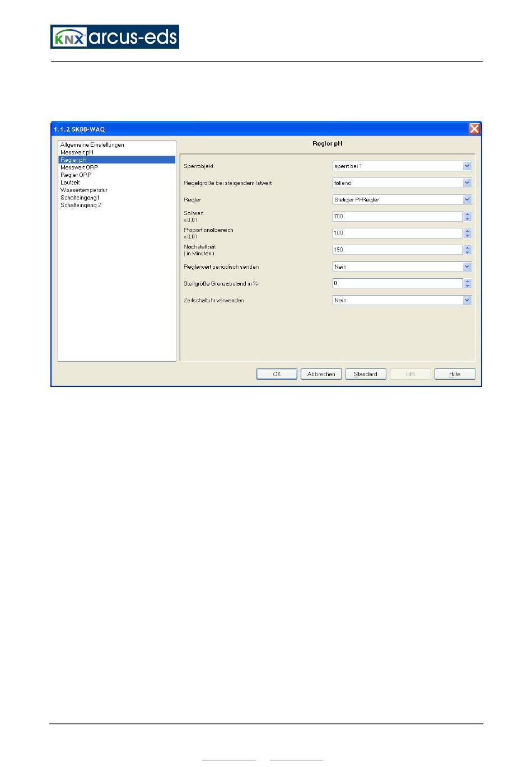532x767 pixels.
Task: Decrease Sollwert with the down arrow
Action: click(x=468, y=219)
